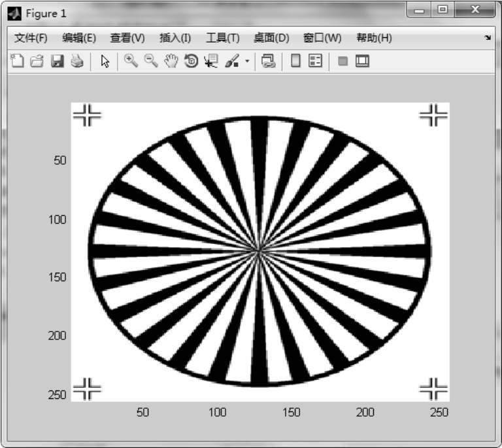Minimize the Figure 1 window

(x=419, y=10)
